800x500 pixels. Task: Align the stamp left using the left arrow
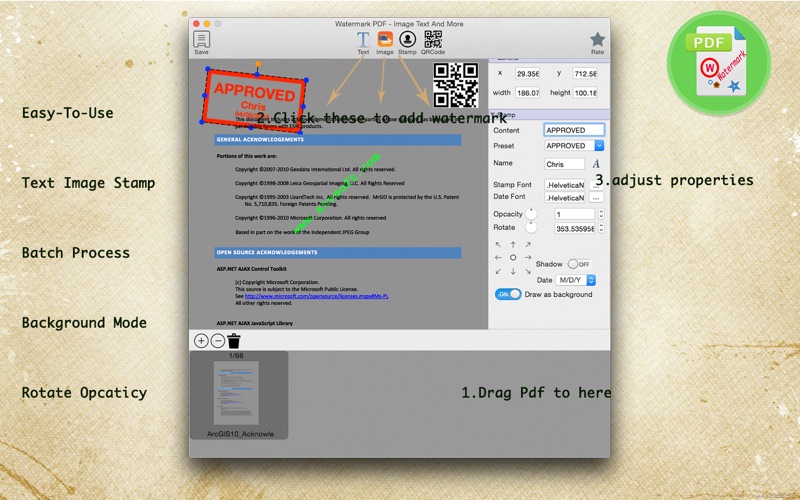point(498,258)
